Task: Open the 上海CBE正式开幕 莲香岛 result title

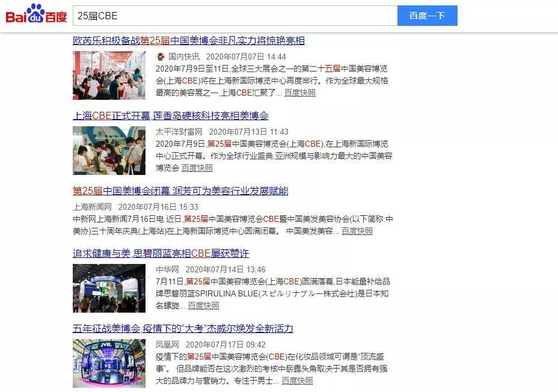Action: [171, 116]
